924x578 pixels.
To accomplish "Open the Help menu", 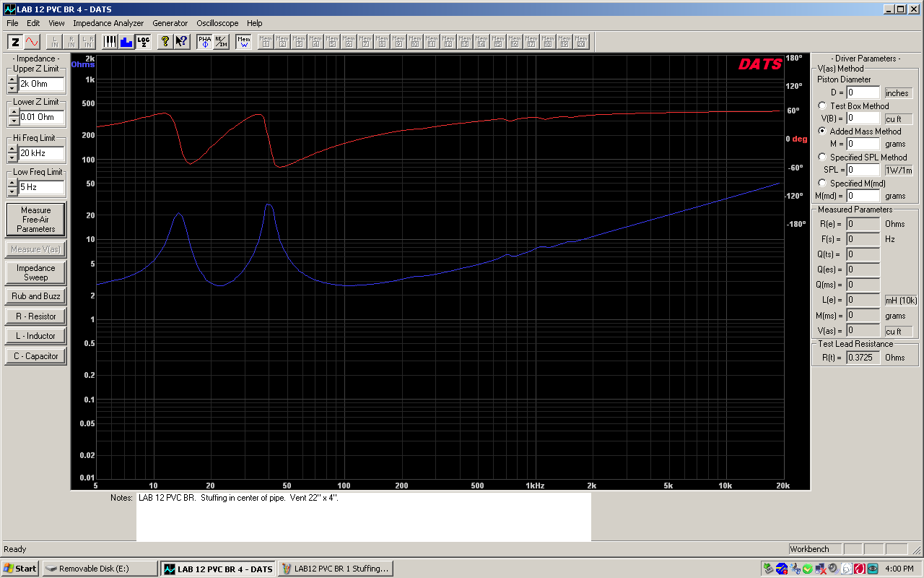I will [x=254, y=23].
